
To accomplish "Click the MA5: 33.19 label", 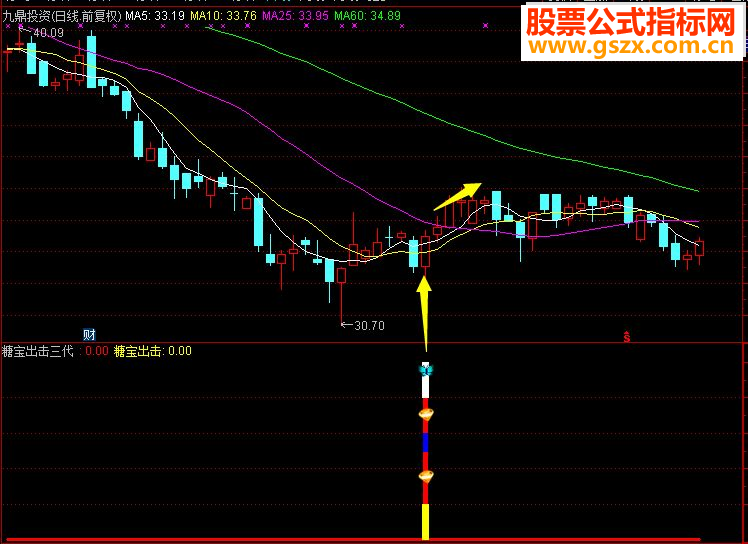I will 155,16.
